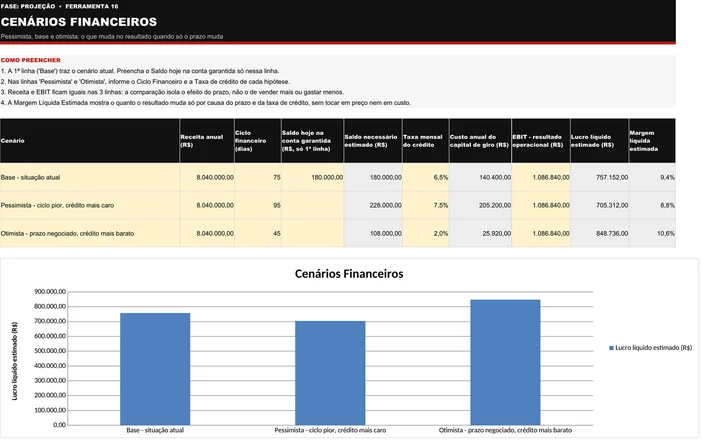Screen dimensions: 702x441
Task: Select the 108.000,00 required balance cell
Action: (373, 233)
